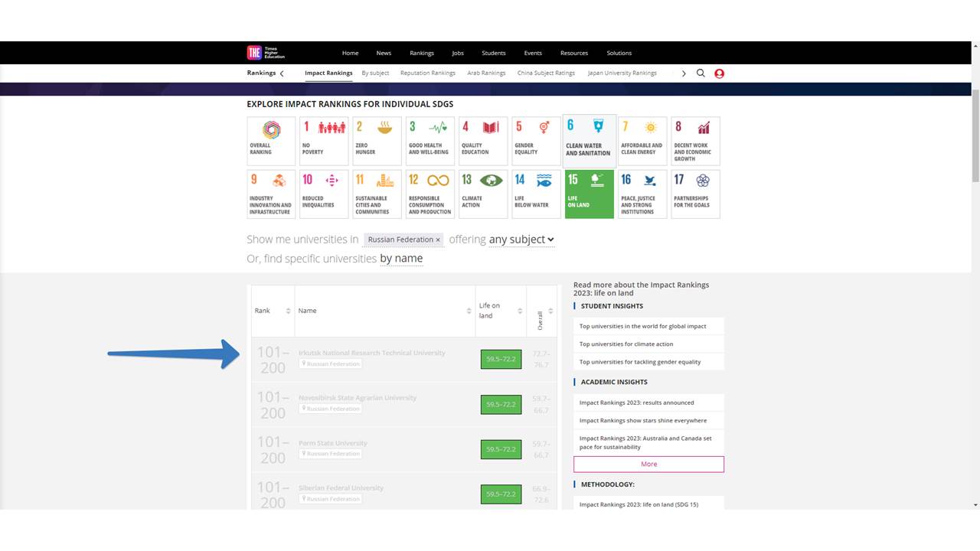The height and width of the screenshot is (551, 980).
Task: Select SDG 6 Clean Water and Sanitation tile
Action: coord(589,141)
